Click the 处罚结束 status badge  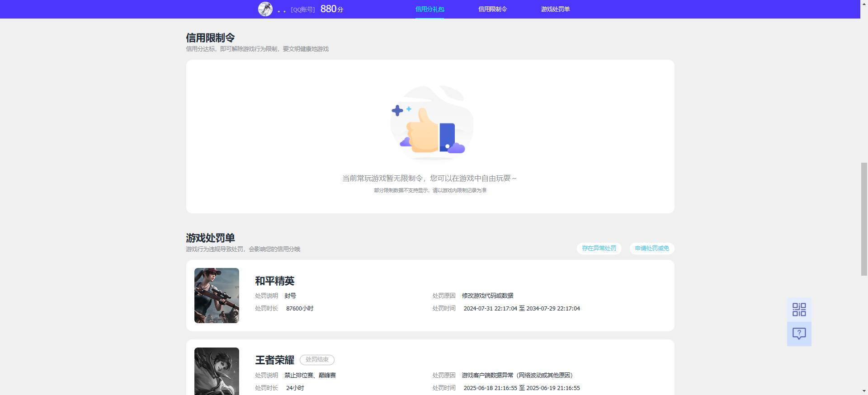(x=317, y=360)
